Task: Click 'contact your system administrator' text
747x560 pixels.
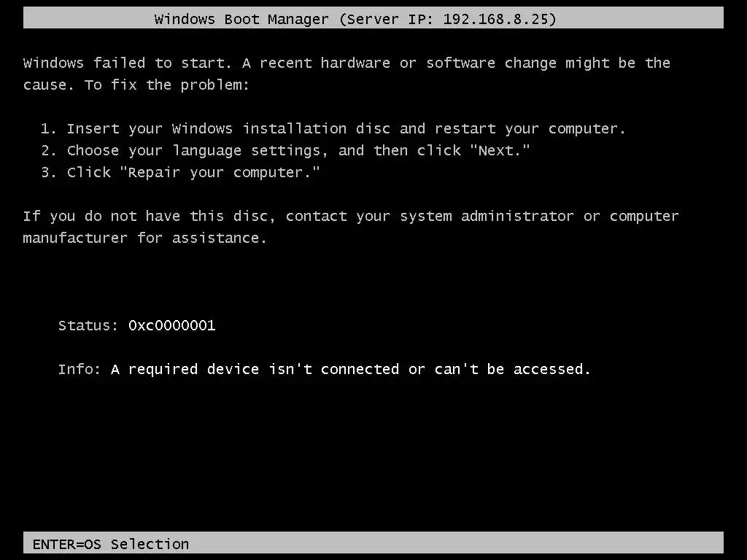Action: [430, 216]
